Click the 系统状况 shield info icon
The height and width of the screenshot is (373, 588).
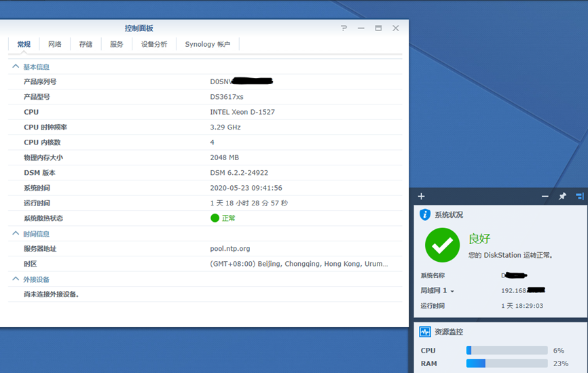(x=425, y=215)
